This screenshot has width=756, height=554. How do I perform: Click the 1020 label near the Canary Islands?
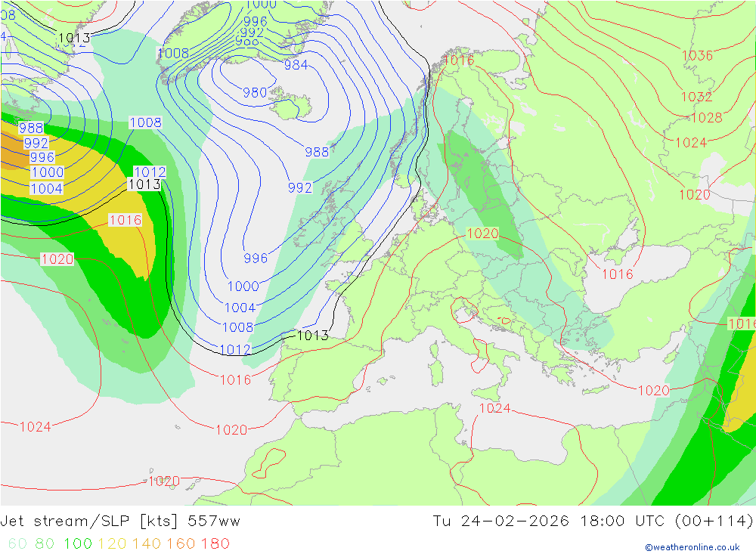(x=164, y=481)
